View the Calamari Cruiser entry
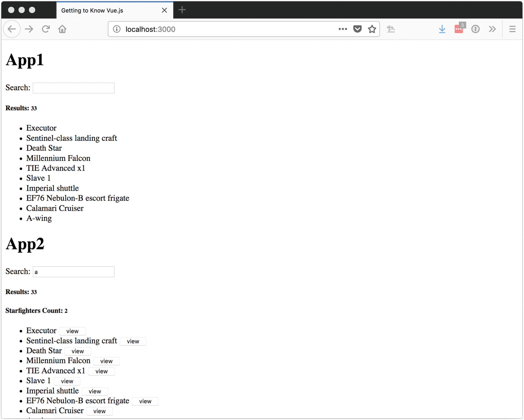524x420 pixels. point(99,411)
